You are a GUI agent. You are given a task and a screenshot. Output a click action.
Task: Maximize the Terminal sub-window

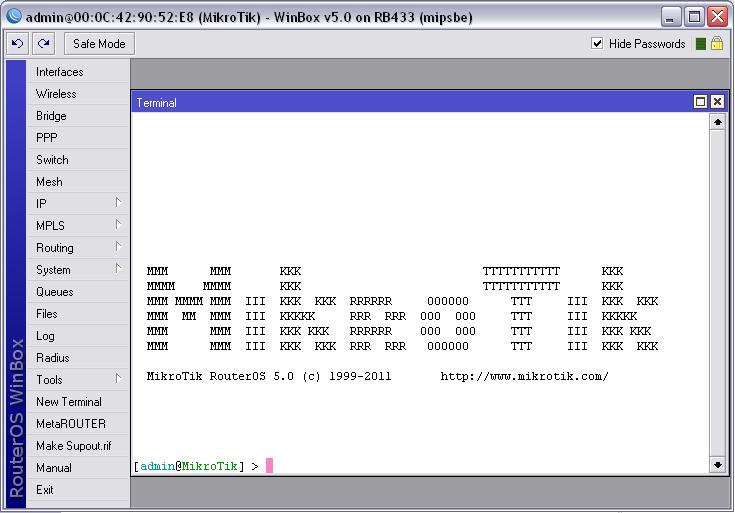[x=700, y=102]
